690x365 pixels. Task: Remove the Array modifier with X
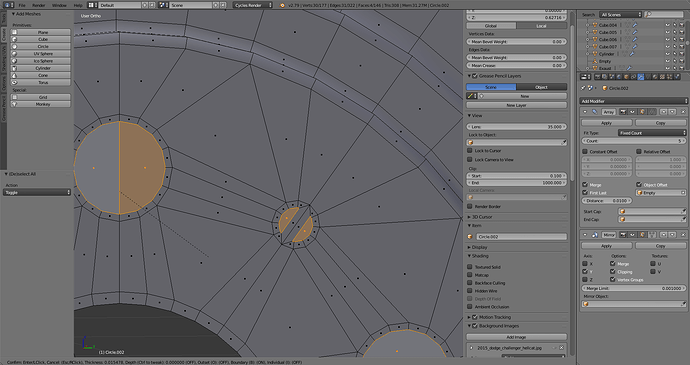(x=683, y=112)
